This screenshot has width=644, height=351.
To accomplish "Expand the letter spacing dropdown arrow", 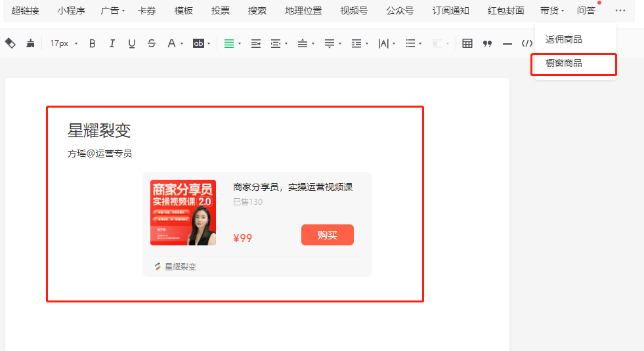I will (x=395, y=43).
